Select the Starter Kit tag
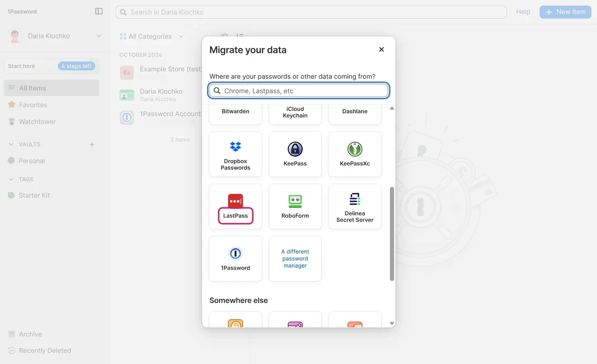This screenshot has width=597, height=364. pos(51,195)
